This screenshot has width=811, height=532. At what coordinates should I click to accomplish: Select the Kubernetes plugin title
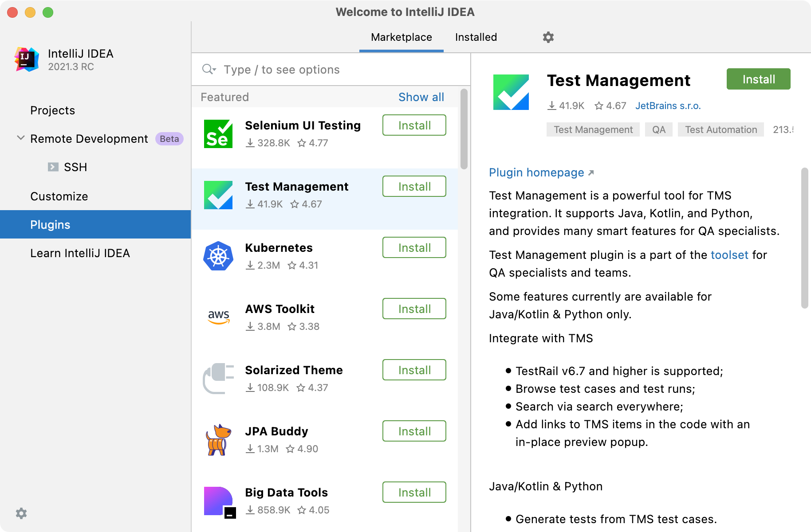(279, 248)
